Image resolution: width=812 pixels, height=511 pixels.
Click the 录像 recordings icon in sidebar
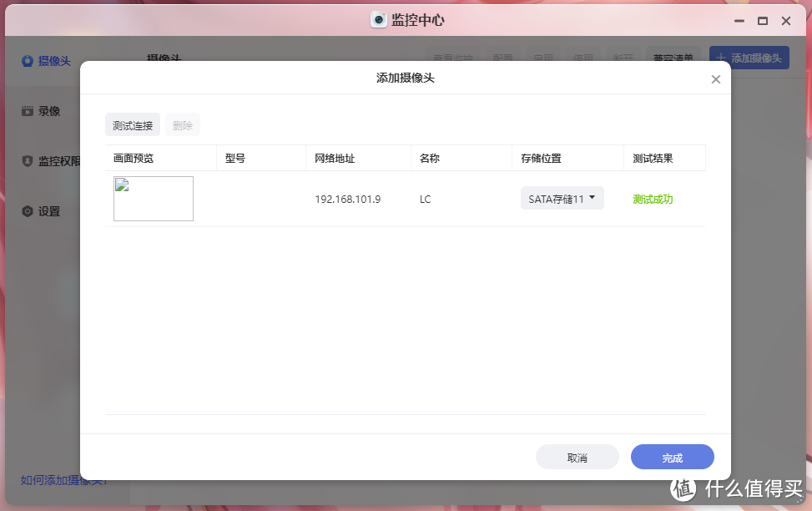pyautogui.click(x=28, y=110)
